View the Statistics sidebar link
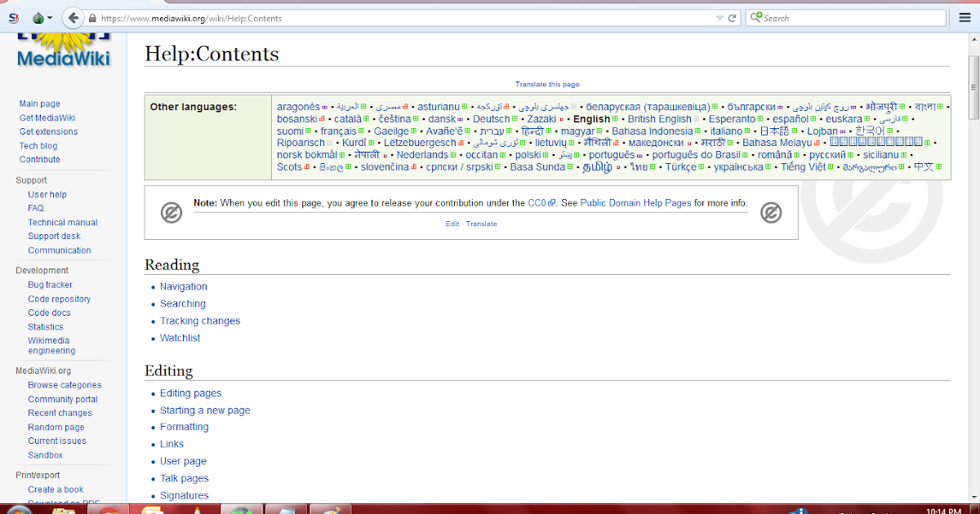 (x=46, y=326)
